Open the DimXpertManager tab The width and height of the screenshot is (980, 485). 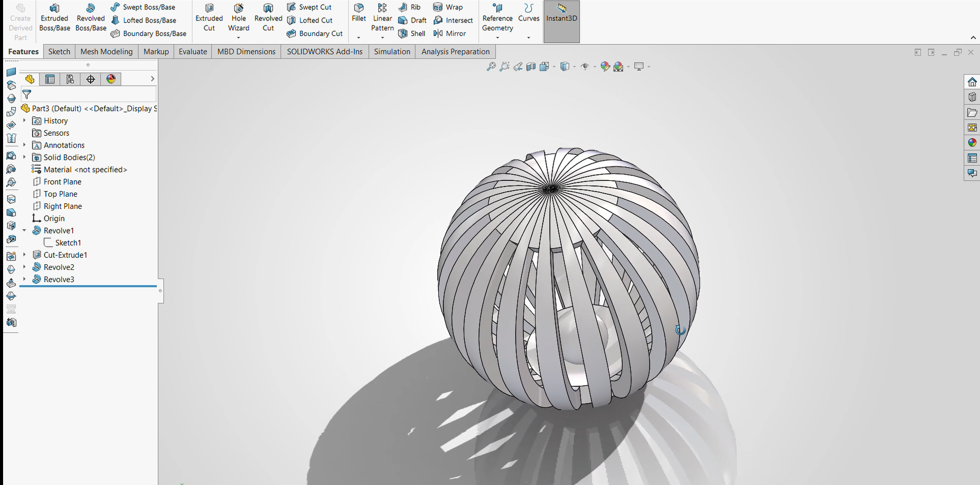click(x=91, y=79)
